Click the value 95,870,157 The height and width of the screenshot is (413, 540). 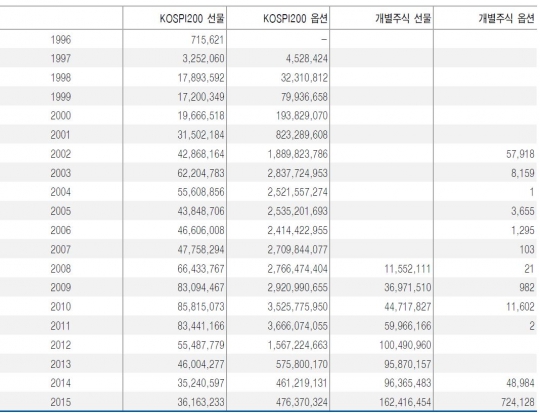click(x=407, y=364)
